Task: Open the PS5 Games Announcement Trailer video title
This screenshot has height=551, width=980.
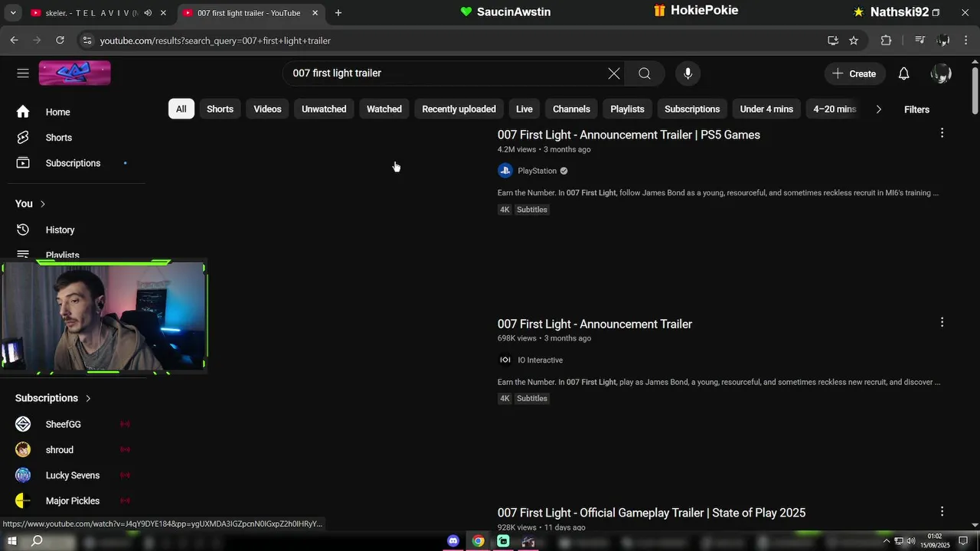Action: pos(629,135)
